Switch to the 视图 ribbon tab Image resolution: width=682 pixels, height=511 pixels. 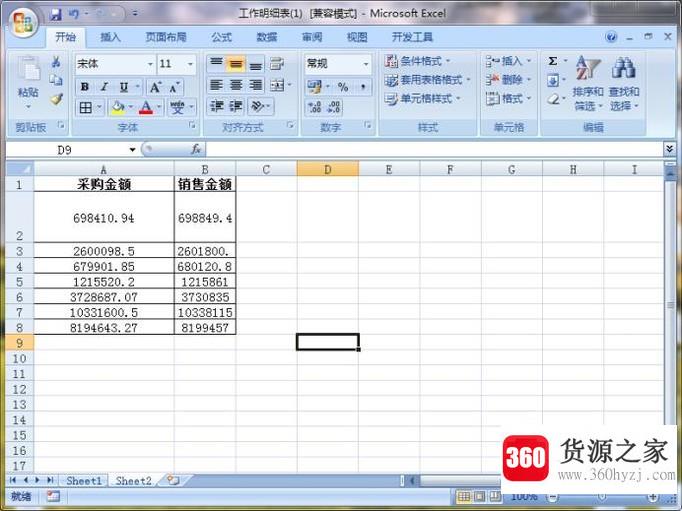[x=357, y=37]
